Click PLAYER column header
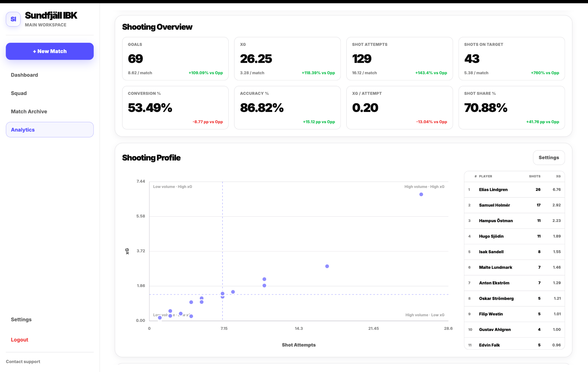This screenshot has width=588, height=372. (x=486, y=176)
